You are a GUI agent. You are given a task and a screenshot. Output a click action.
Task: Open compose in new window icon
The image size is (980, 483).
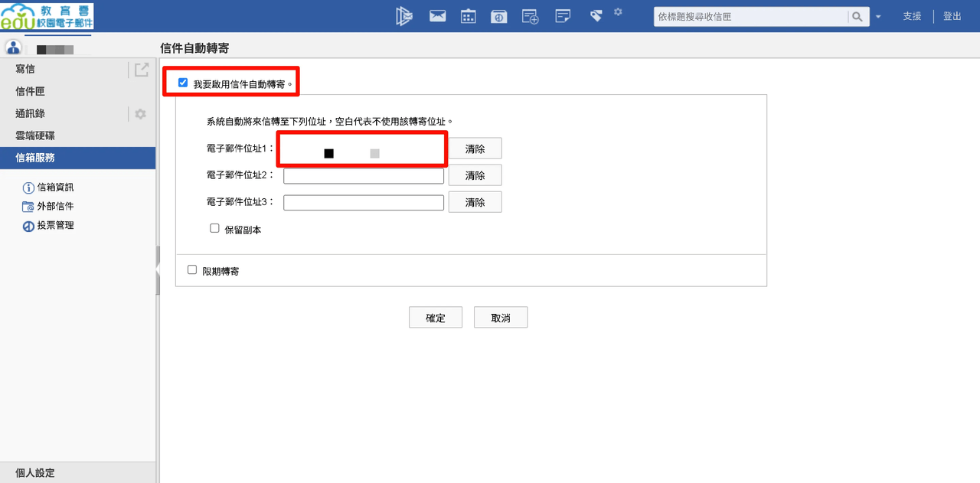click(x=142, y=70)
